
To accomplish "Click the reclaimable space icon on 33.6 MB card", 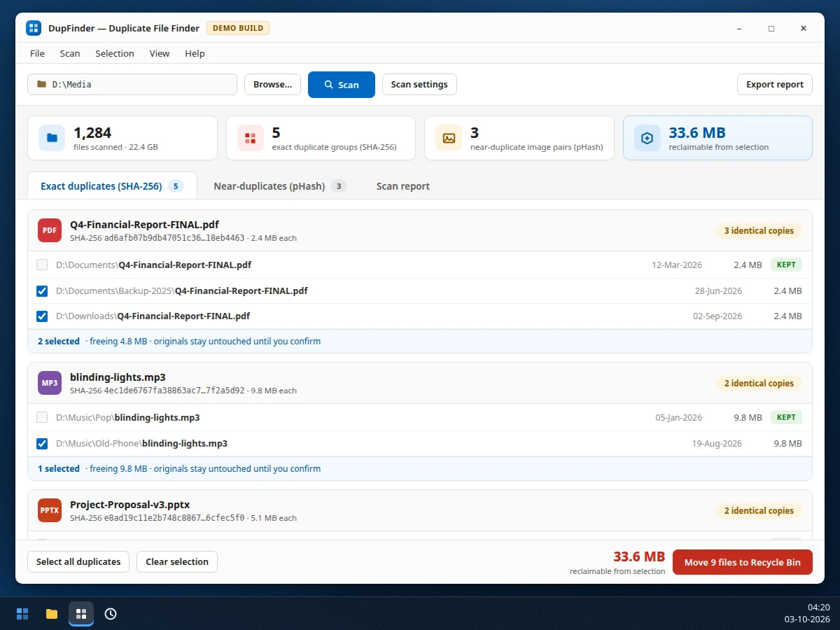I will [647, 138].
